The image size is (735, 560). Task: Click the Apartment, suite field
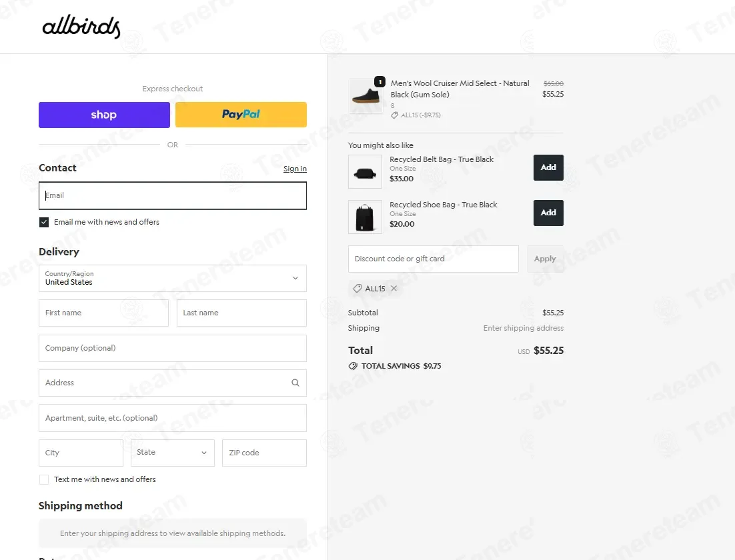click(173, 418)
